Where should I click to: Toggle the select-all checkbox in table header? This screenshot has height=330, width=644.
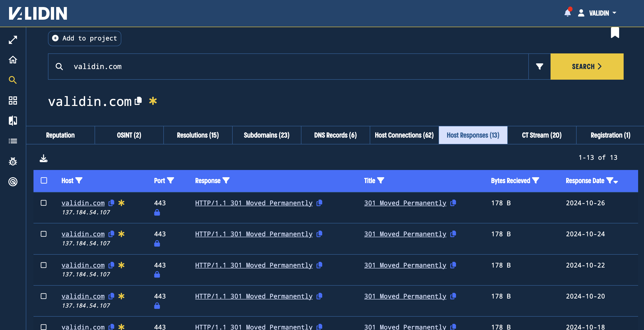[x=44, y=180]
